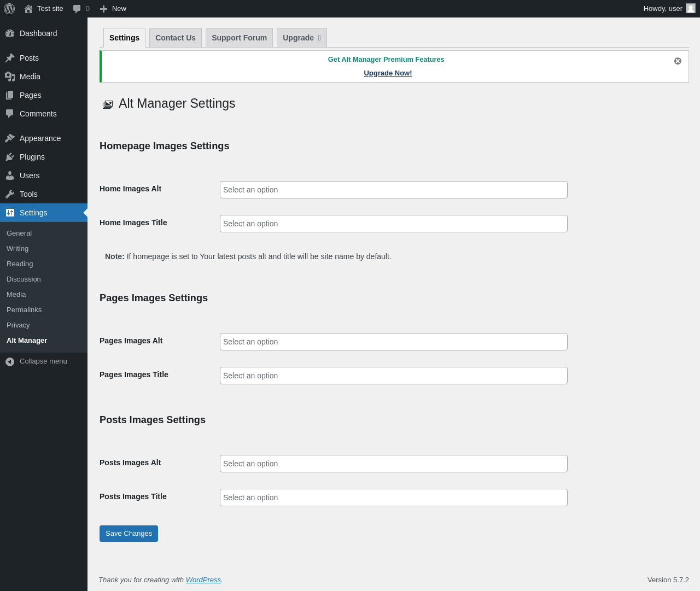Image resolution: width=700 pixels, height=591 pixels.
Task: Go to Writing settings submenu
Action: coord(17,248)
